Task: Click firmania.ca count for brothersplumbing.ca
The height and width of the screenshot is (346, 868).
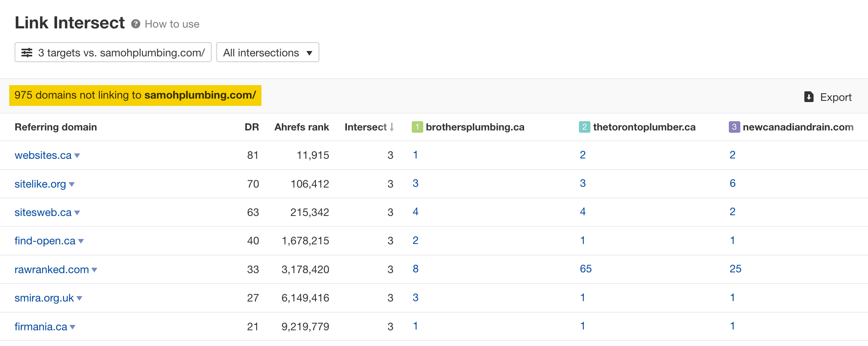Action: point(415,326)
